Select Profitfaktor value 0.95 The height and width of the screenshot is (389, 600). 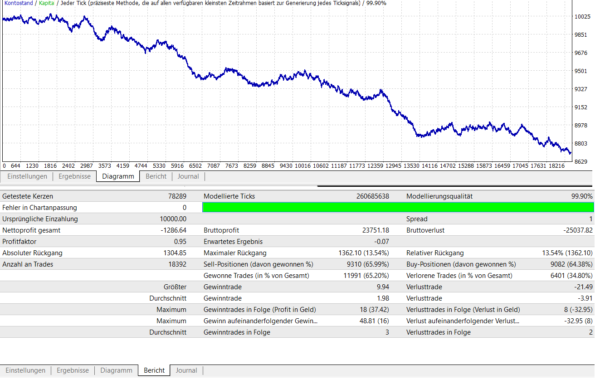[x=180, y=241]
